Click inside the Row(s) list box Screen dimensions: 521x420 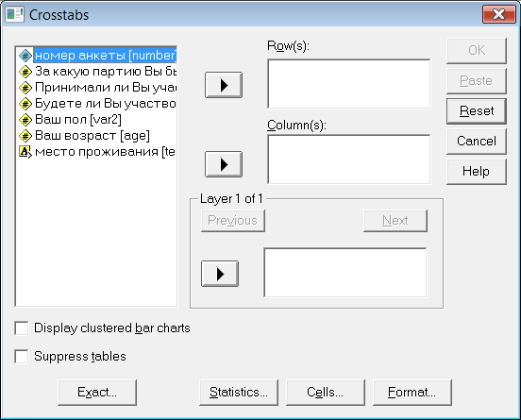tap(349, 84)
